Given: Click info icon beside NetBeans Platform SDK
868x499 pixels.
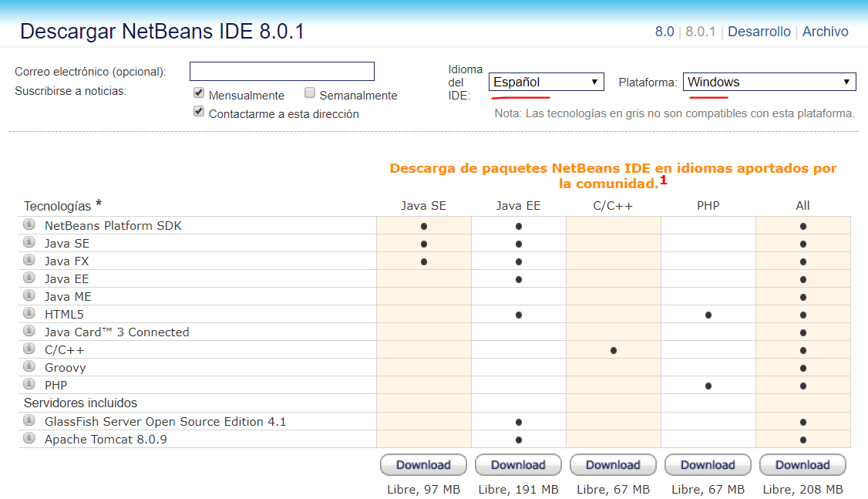Looking at the screenshot, I should (29, 224).
